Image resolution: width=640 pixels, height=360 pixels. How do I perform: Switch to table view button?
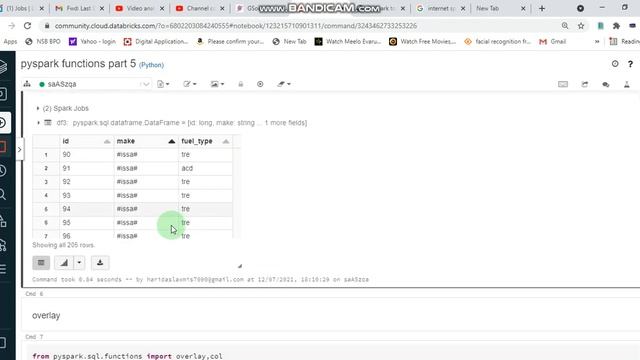click(41, 263)
